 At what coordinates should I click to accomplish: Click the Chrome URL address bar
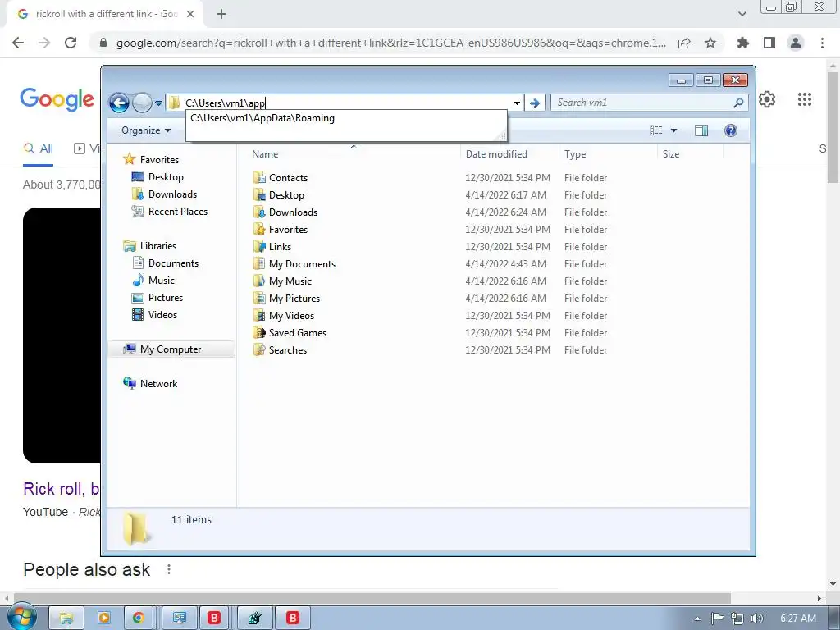(391, 43)
